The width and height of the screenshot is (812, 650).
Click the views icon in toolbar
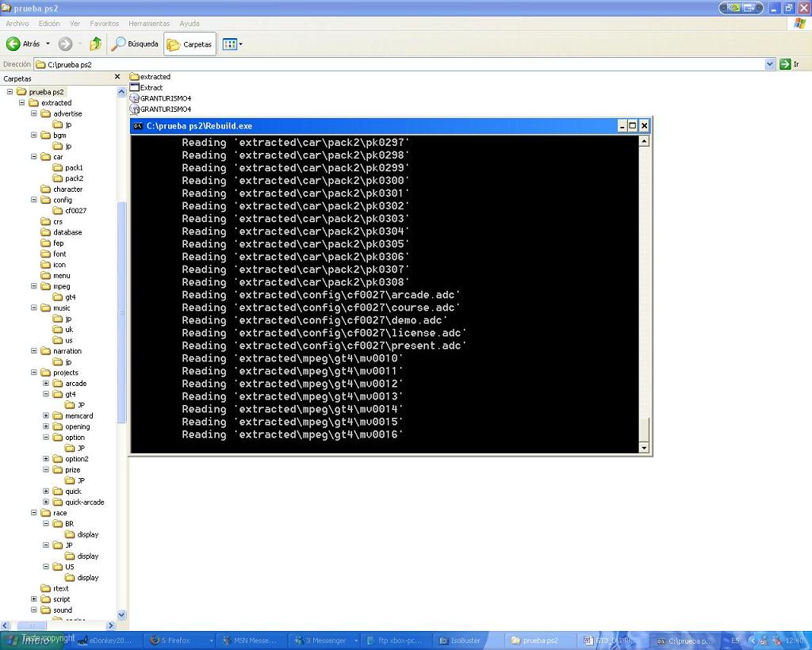229,44
